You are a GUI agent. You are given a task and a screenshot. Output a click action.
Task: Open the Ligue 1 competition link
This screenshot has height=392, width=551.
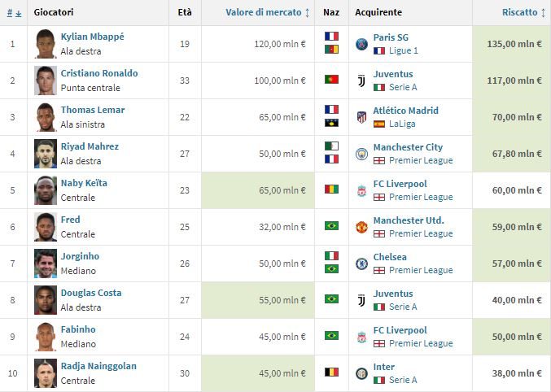[x=404, y=50]
